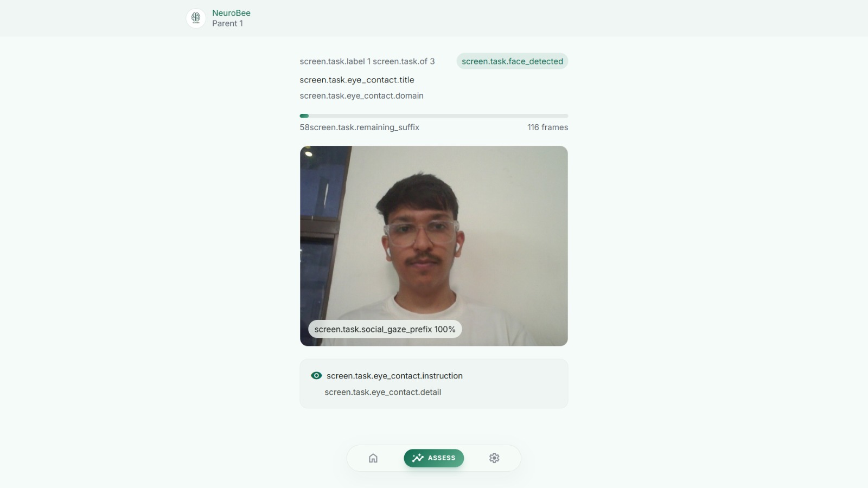The image size is (868, 488).
Task: Click the "screen.task.eye_contact.detail" text
Action: 383,392
